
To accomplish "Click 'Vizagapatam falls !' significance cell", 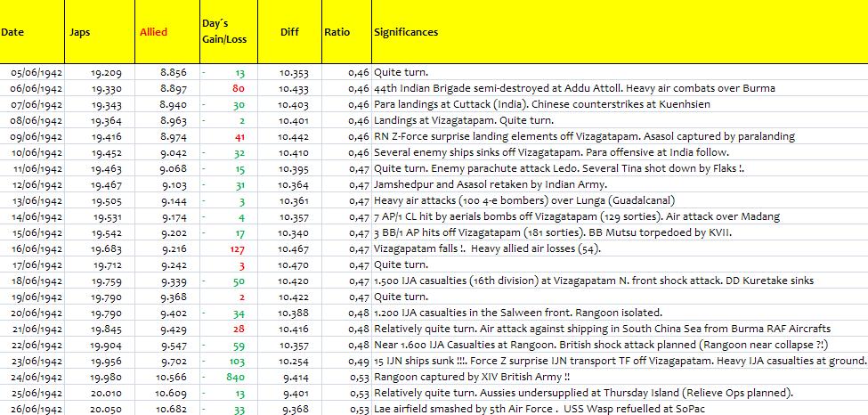I will coord(620,248).
